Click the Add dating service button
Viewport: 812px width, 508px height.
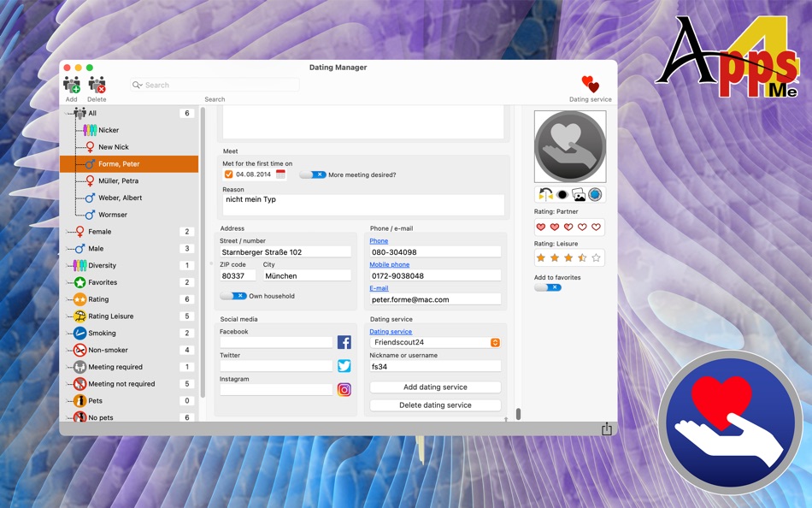click(434, 387)
